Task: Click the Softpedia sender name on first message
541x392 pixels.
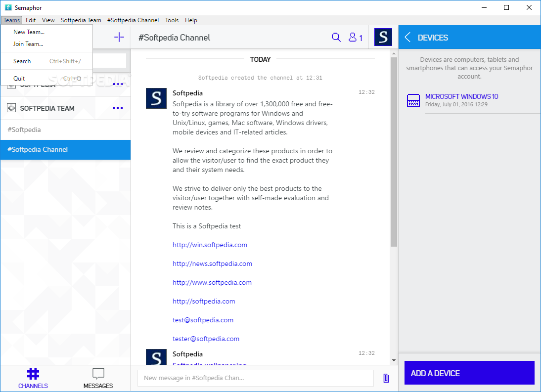Action: tap(187, 93)
